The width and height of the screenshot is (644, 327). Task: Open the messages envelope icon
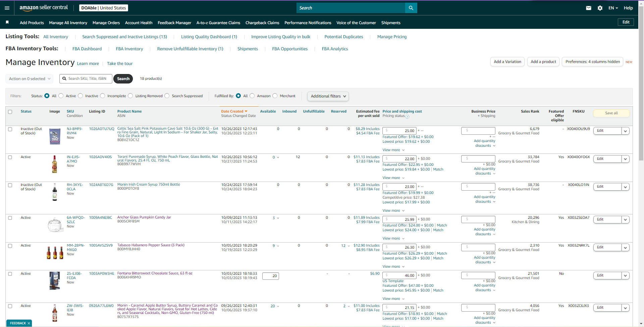(589, 8)
